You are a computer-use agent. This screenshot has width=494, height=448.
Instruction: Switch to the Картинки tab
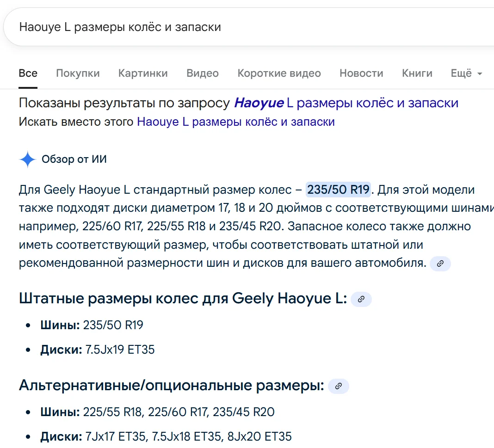click(x=143, y=73)
